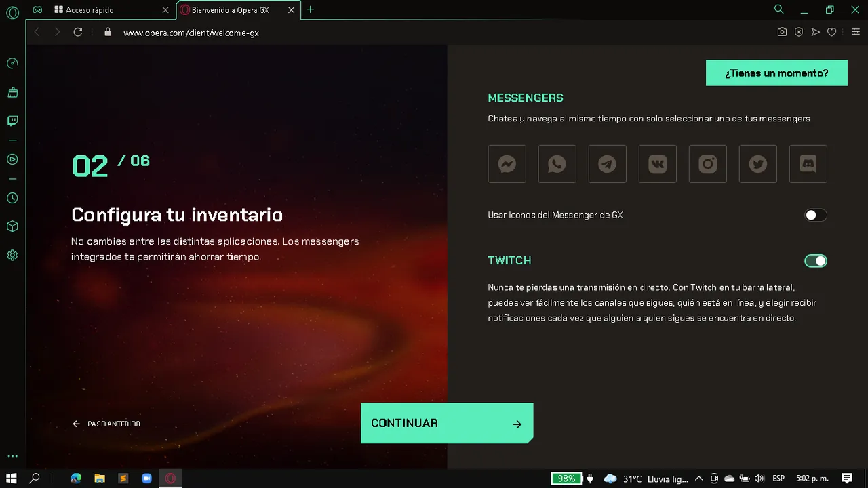This screenshot has width=868, height=488.
Task: Open Twitch panel in sidebar
Action: point(12,121)
